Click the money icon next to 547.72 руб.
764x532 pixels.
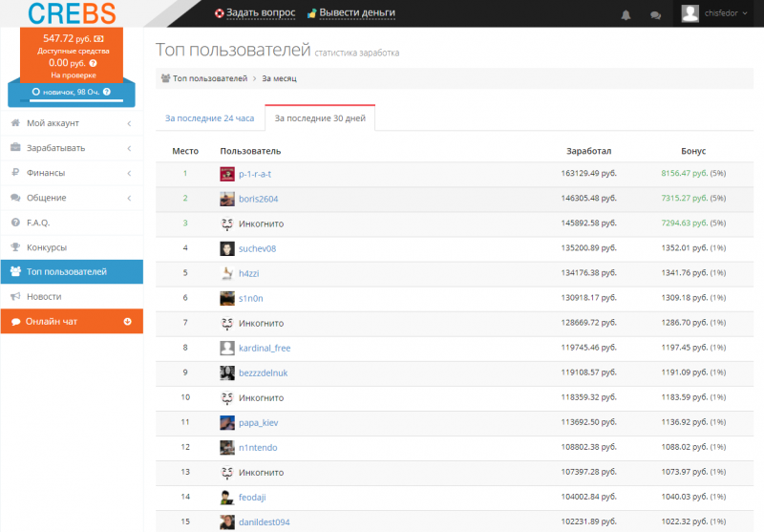coord(99,38)
